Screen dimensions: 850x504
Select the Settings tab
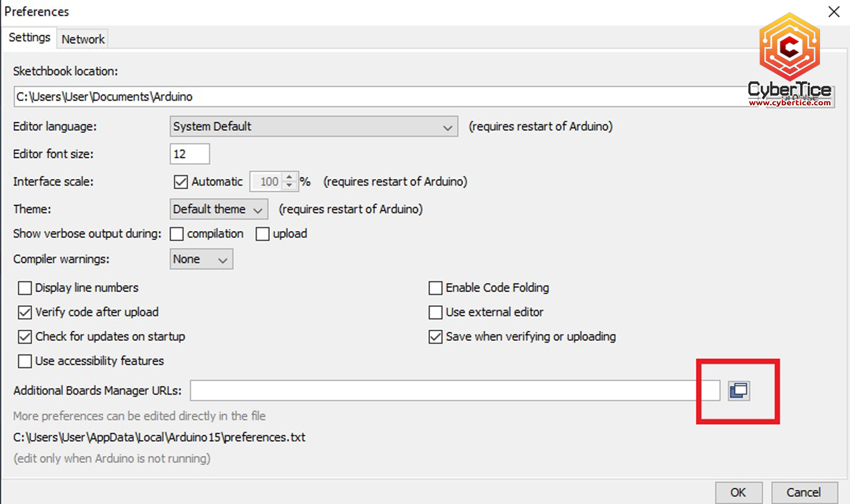coord(29,37)
